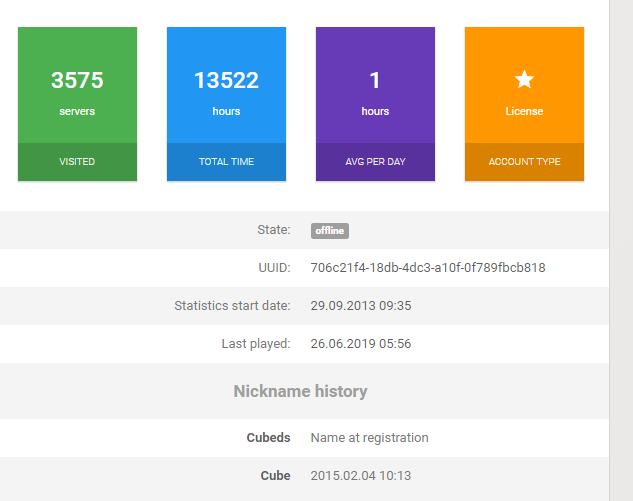Click the green servers visited card

tap(78, 104)
